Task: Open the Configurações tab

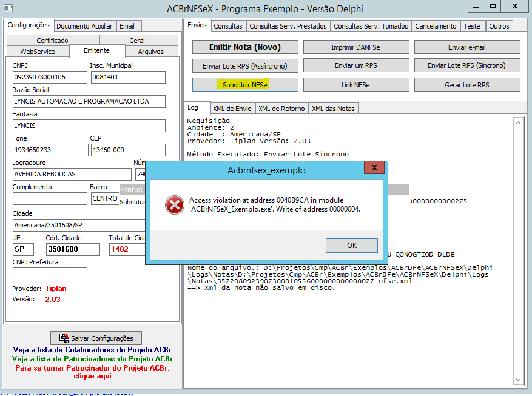Action: [x=29, y=25]
